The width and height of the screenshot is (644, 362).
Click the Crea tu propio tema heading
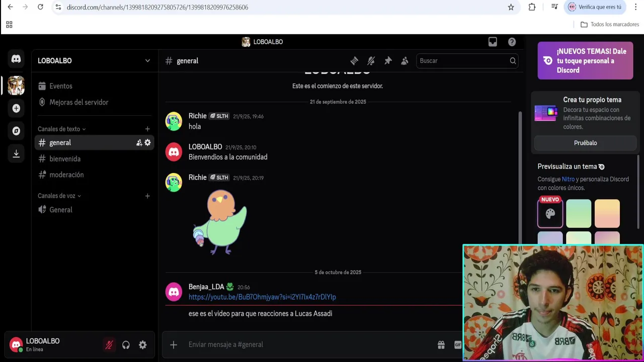592,100
